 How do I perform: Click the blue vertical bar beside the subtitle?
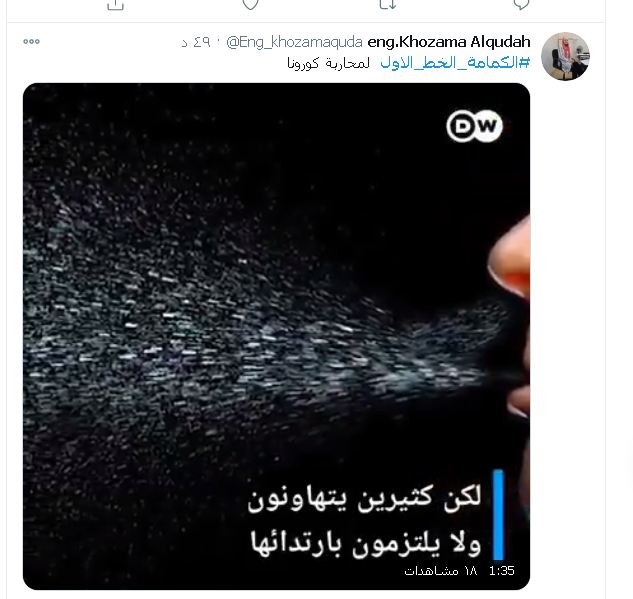pyautogui.click(x=498, y=514)
